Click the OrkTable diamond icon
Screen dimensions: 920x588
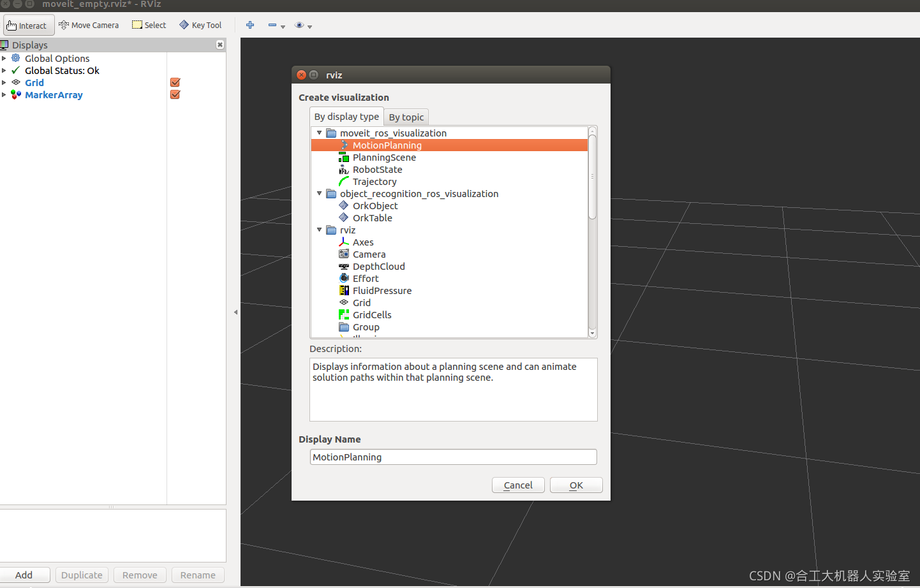(344, 217)
